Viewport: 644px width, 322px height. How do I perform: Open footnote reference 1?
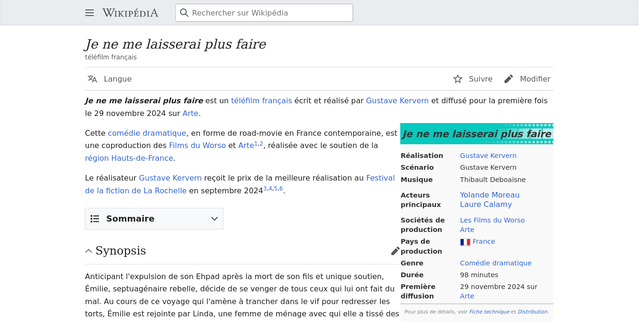[x=256, y=144]
